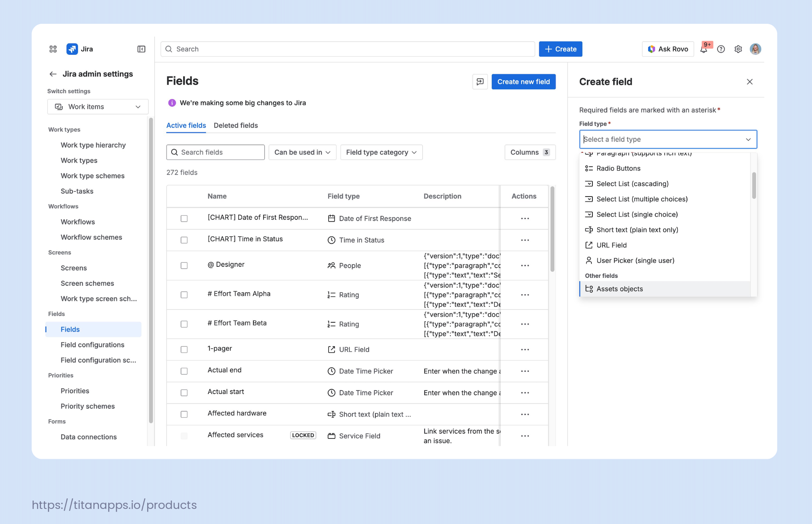Screen dimensions: 812x524
Task: Open user profile avatar
Action: (756, 49)
